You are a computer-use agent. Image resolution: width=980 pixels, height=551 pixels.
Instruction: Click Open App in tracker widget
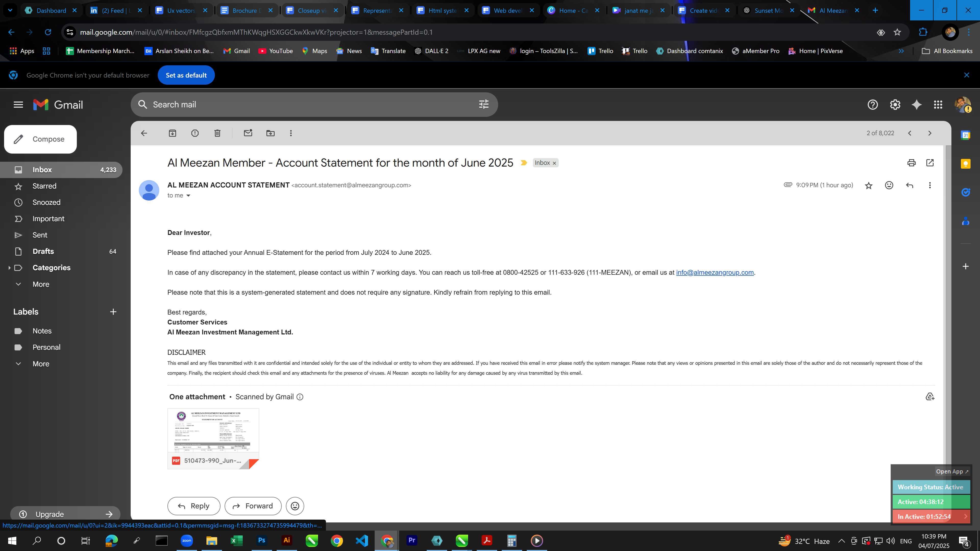coord(952,471)
